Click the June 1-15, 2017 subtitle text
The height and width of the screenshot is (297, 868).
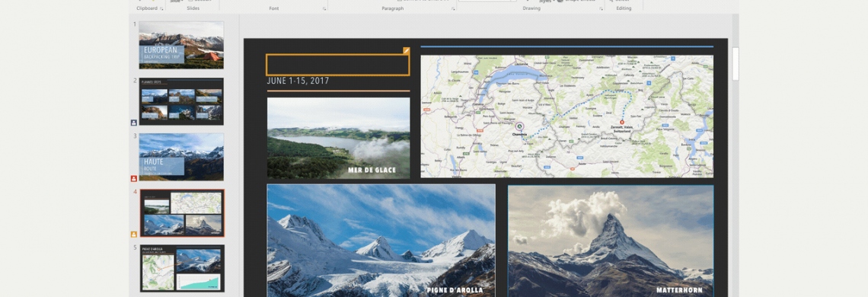pos(298,81)
